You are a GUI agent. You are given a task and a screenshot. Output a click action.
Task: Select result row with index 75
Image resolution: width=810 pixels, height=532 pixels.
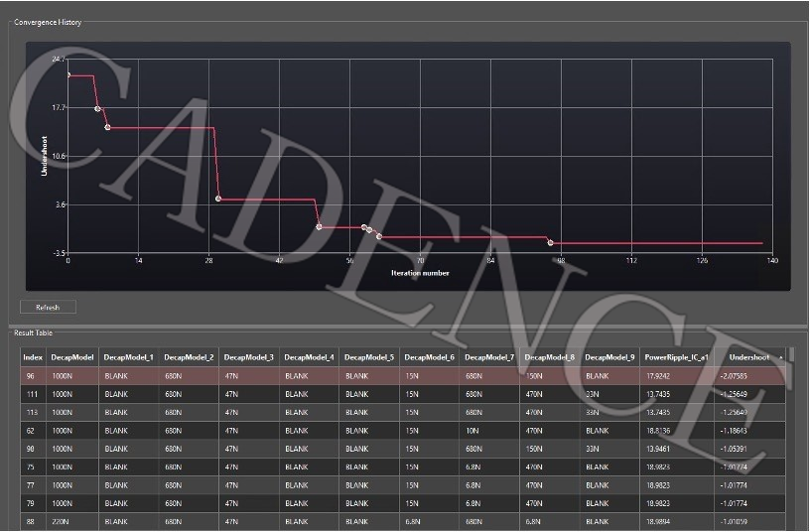pos(403,466)
